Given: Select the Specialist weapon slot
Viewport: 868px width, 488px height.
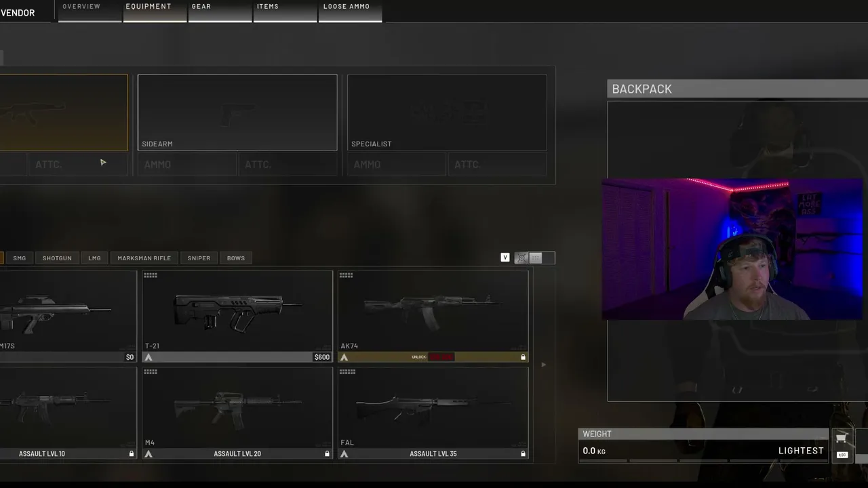Looking at the screenshot, I should point(447,113).
